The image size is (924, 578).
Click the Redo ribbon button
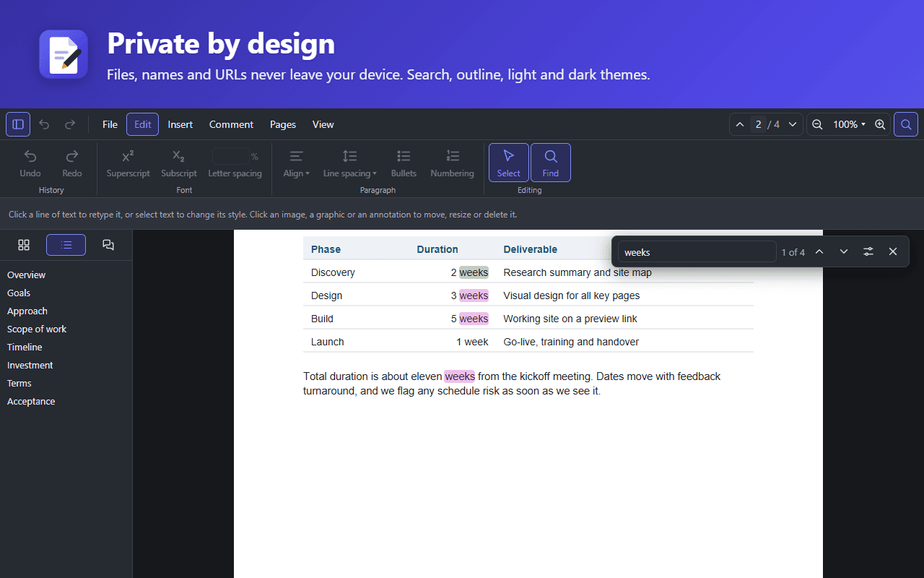click(x=72, y=163)
